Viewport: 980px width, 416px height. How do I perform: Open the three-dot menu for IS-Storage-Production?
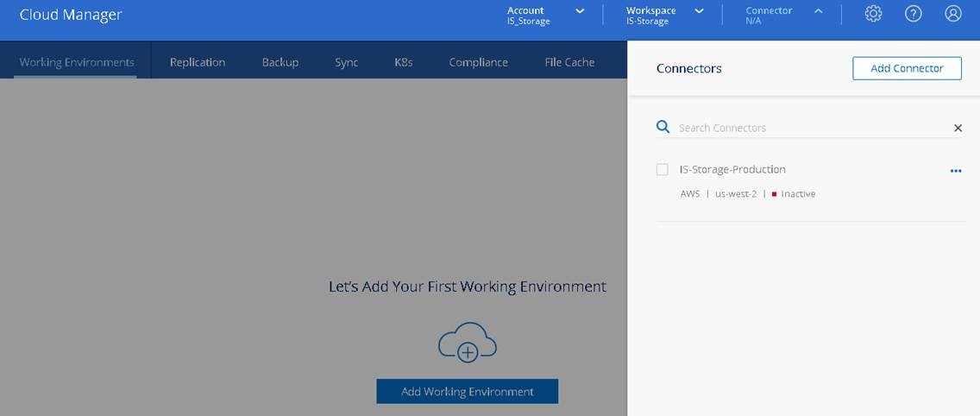(x=955, y=171)
